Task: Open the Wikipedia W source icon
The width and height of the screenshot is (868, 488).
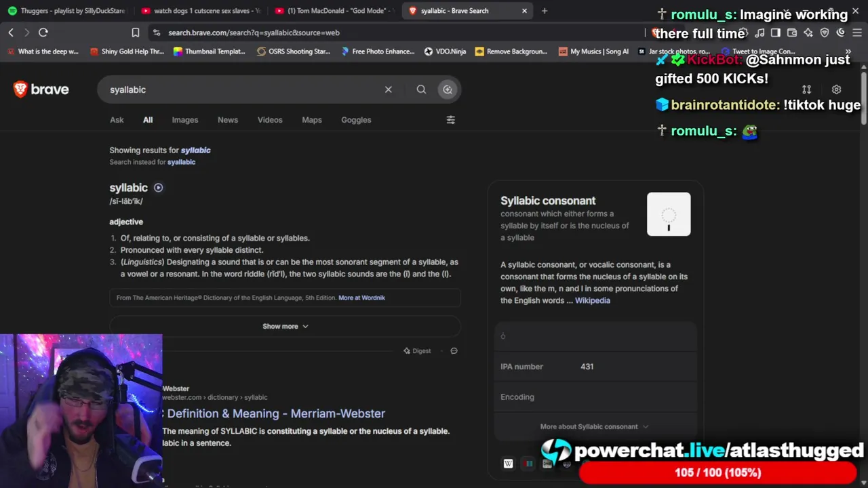Action: click(x=508, y=464)
